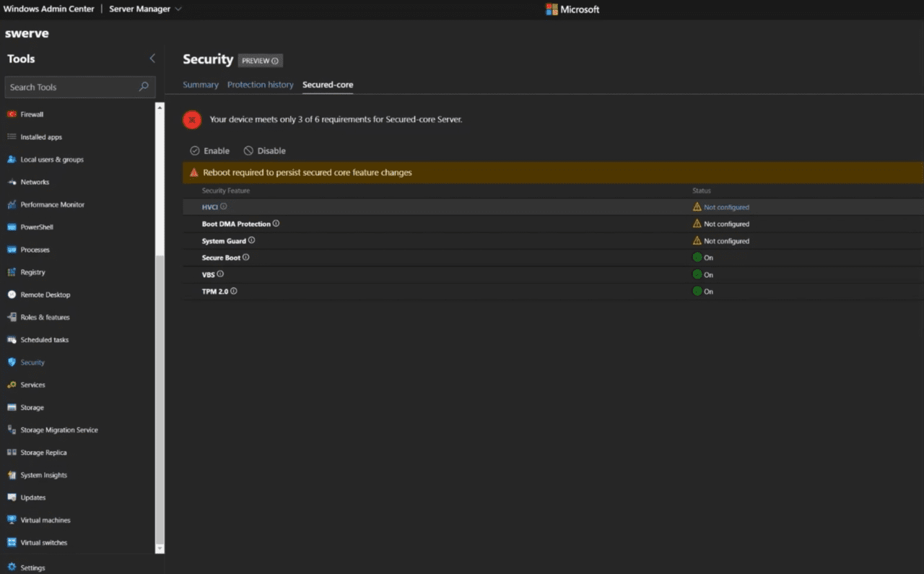Click the scrollbar up arrow
924x574 pixels.
(160, 108)
